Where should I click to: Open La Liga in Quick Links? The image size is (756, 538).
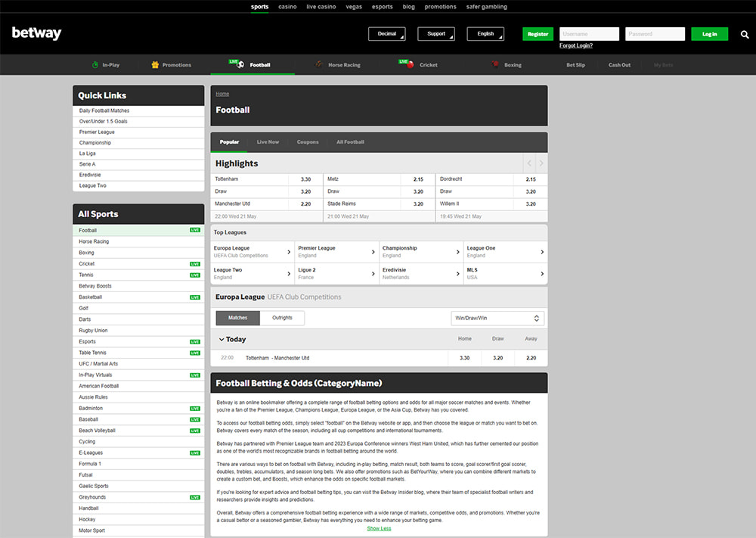(x=138, y=154)
